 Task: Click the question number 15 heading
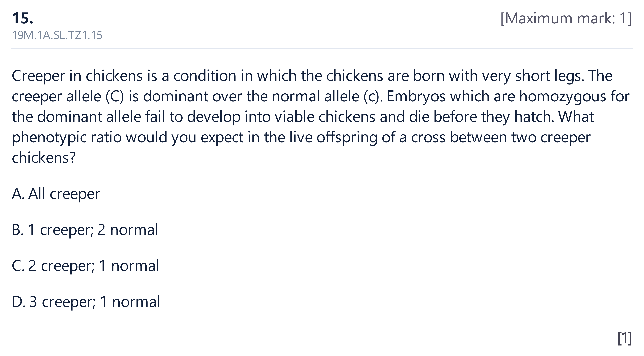tap(23, 18)
